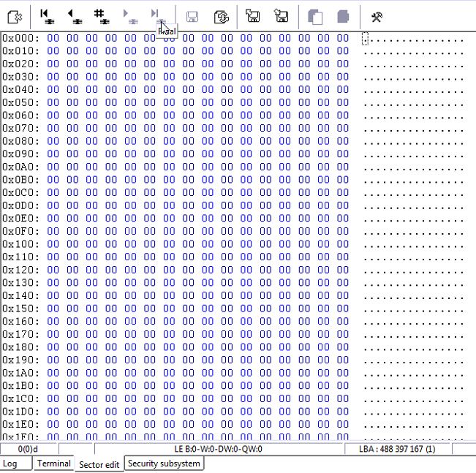Screen dimensions: 476x473
Task: Click the 0x1B0 offset label
Action: click(x=20, y=385)
